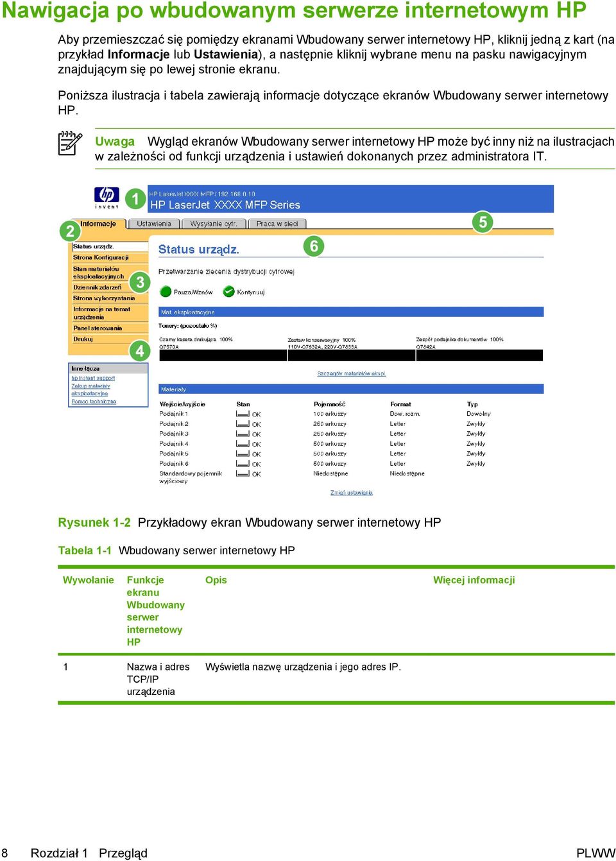This screenshot has width=616, height=861.
Task: Click the tray status icon for Podajnik 6
Action: coord(243,464)
